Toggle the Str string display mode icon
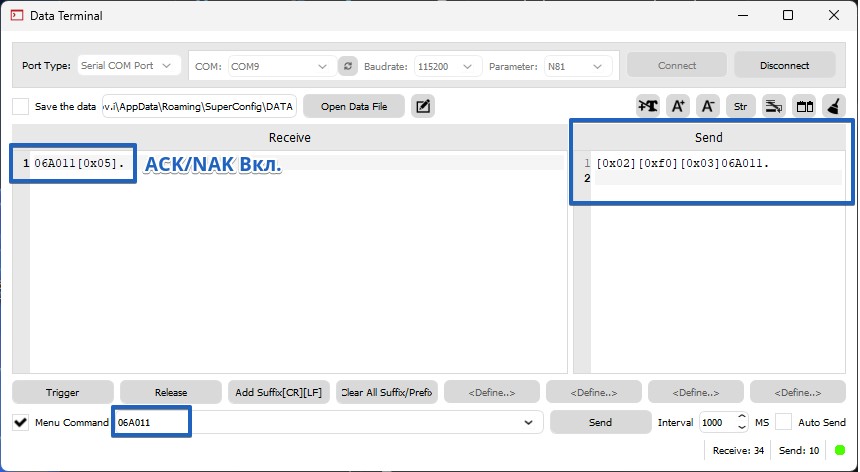The width and height of the screenshot is (860, 472). 740,106
